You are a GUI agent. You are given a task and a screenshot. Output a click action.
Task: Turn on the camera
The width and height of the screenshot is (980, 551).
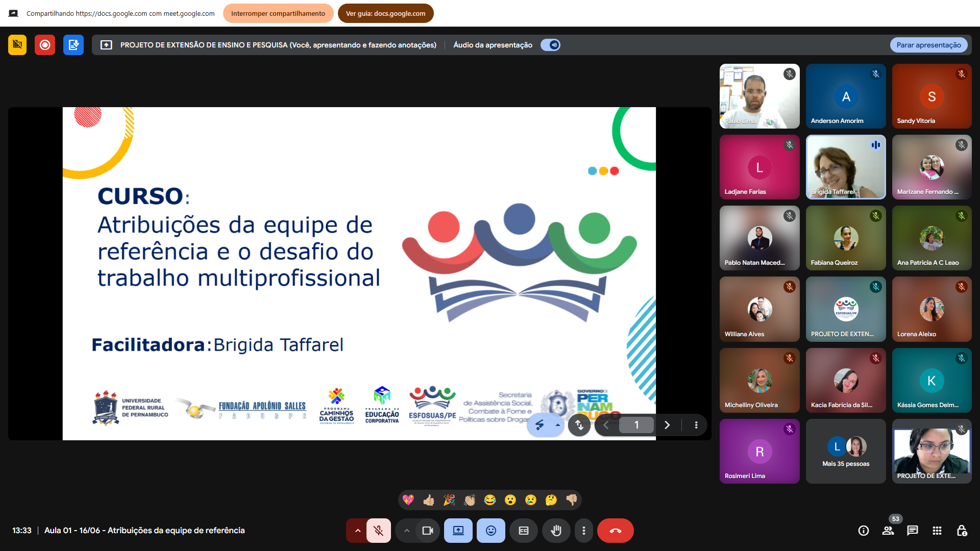428,531
